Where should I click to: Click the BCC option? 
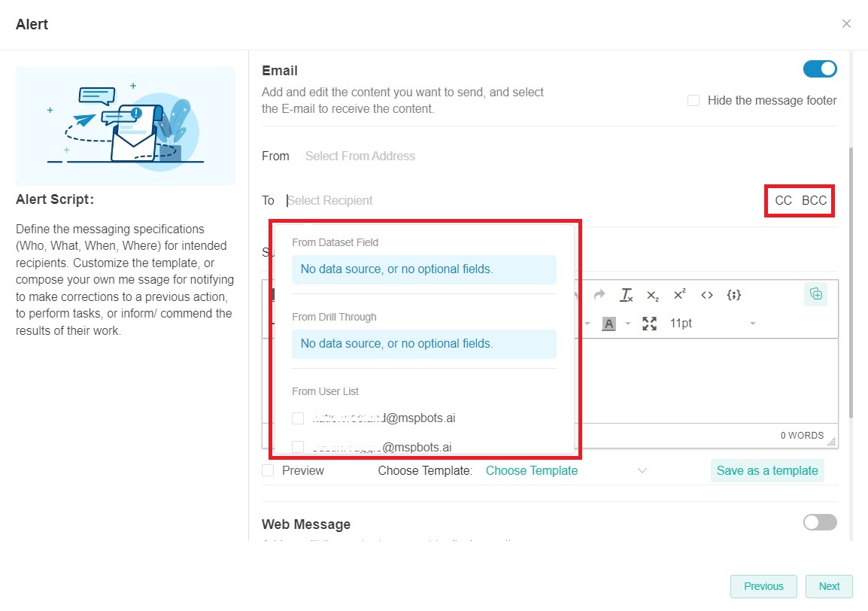pyautogui.click(x=814, y=200)
